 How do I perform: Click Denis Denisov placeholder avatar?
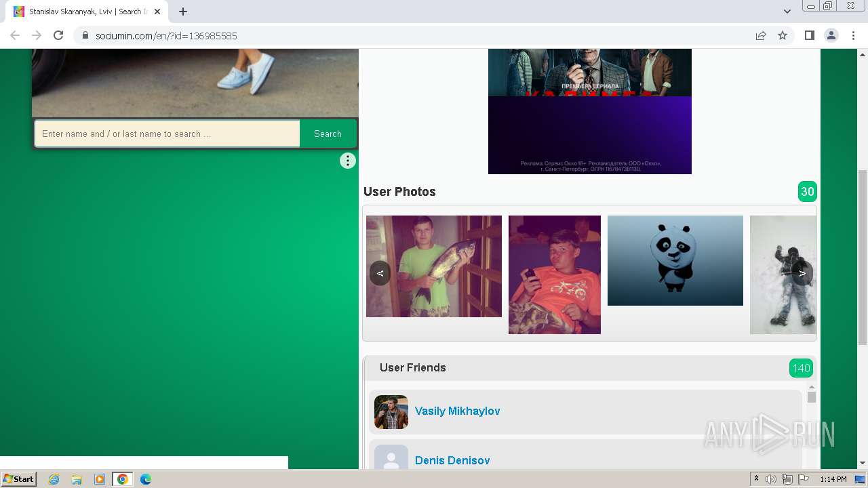click(391, 457)
